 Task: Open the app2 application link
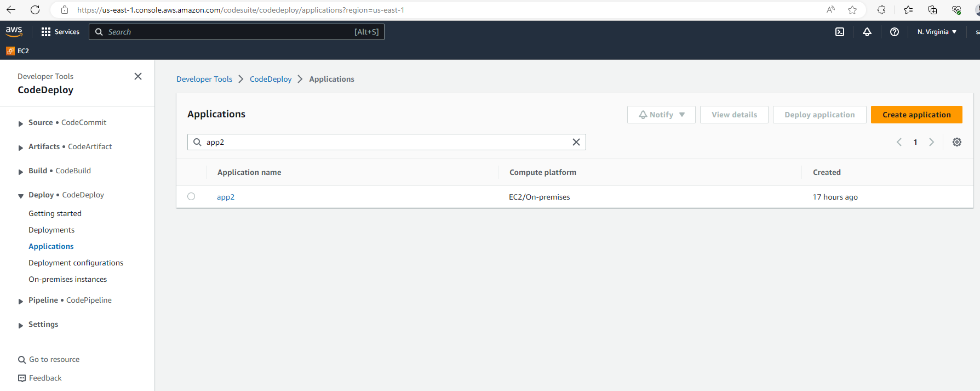(x=226, y=197)
